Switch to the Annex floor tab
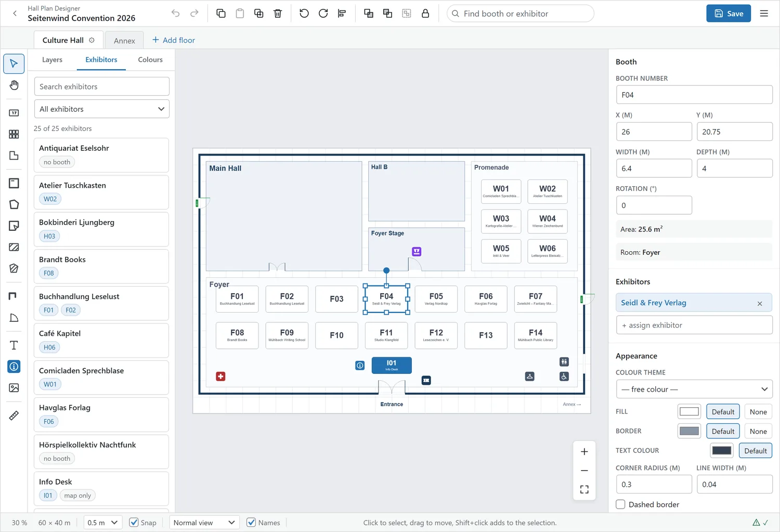 tap(124, 41)
